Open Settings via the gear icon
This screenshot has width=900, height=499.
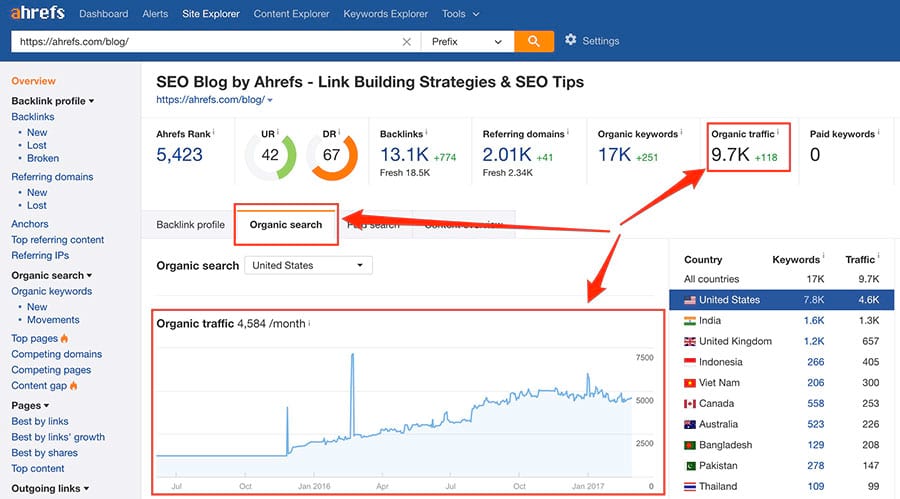pyautogui.click(x=571, y=41)
